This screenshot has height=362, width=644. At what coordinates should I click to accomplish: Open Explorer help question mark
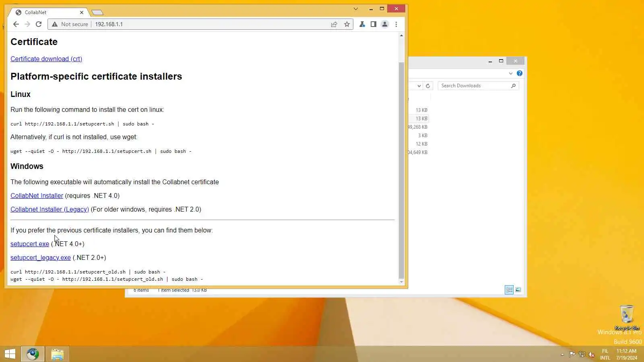(520, 73)
